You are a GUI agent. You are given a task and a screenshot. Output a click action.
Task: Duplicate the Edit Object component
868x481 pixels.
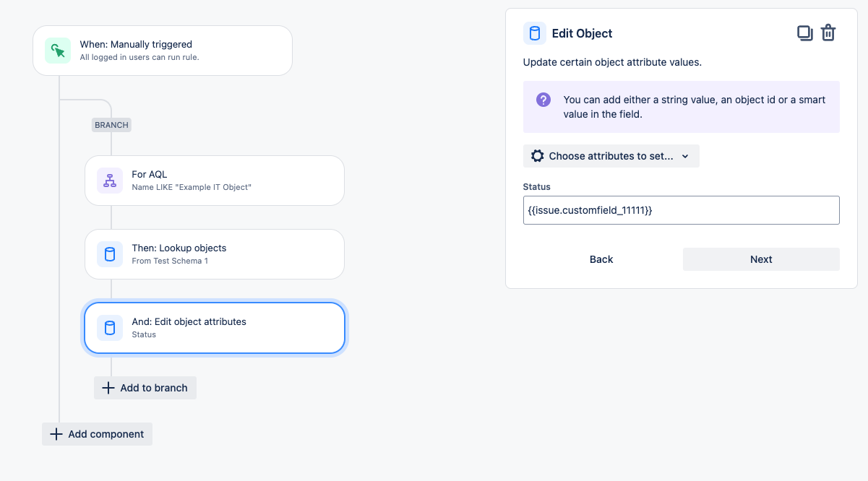pyautogui.click(x=804, y=32)
